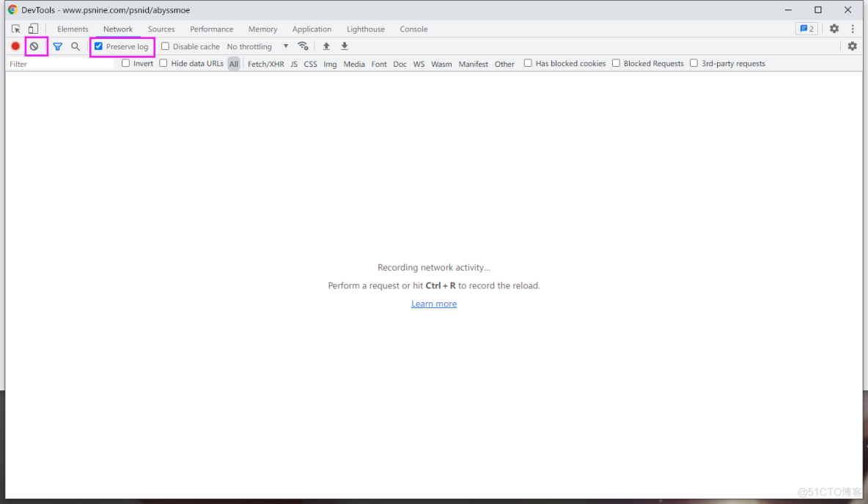Toggle the filter funnel icon

(x=57, y=46)
